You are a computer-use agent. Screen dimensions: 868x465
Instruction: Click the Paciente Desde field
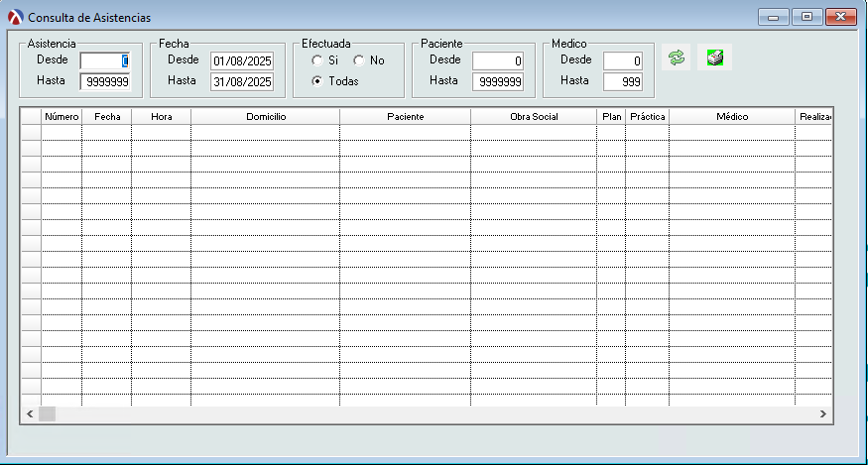tap(498, 60)
